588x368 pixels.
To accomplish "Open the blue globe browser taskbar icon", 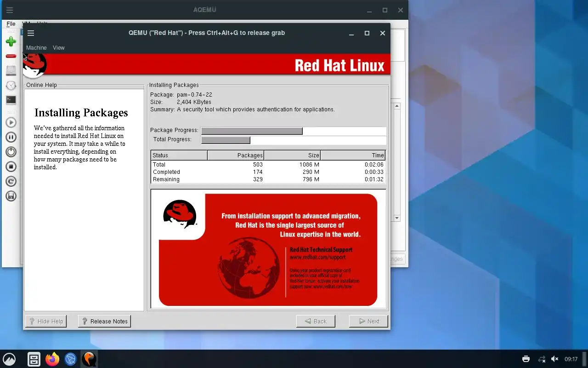I will (70, 359).
